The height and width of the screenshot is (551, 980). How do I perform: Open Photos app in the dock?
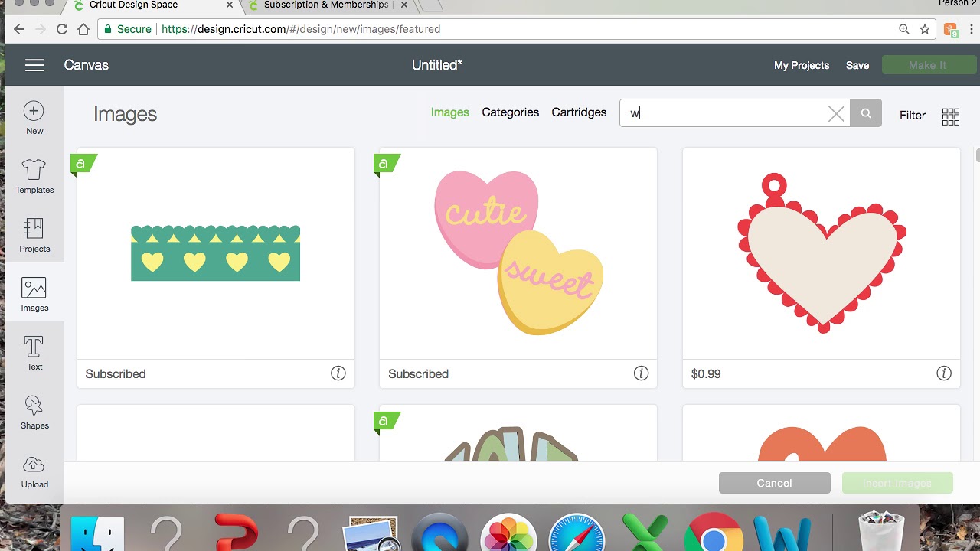pos(508,533)
